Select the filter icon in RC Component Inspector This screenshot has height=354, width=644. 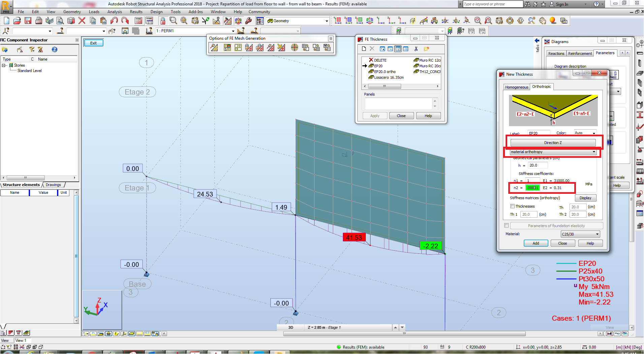tap(32, 49)
